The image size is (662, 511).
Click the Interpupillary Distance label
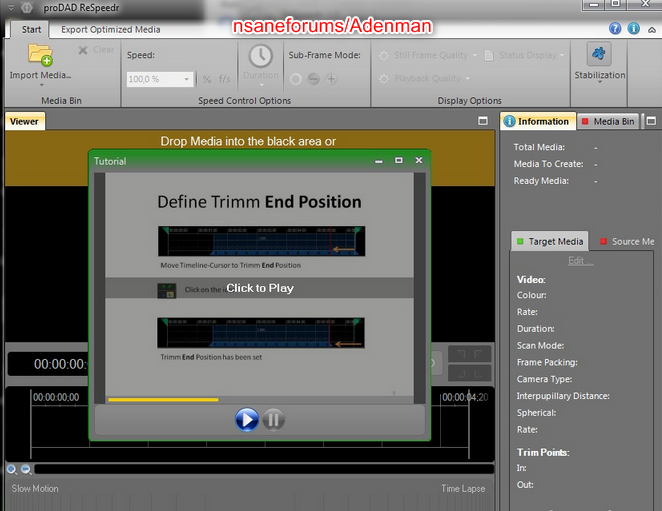click(563, 396)
